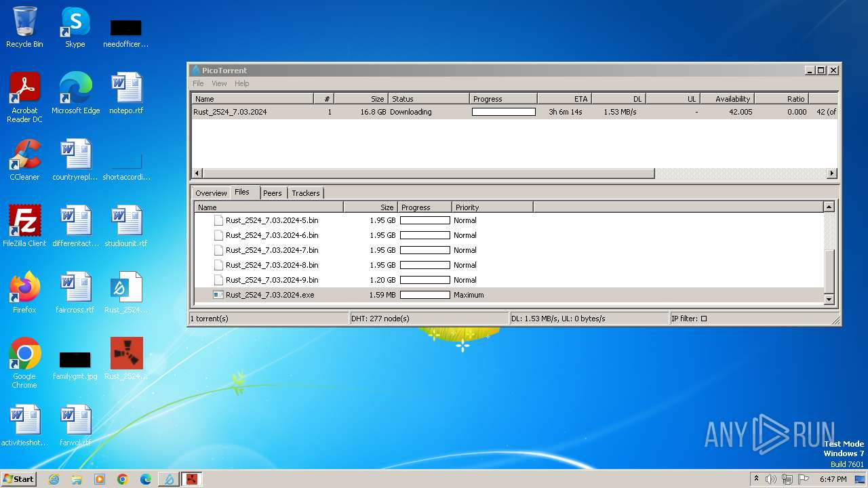Launch CCleaner from the desktop
The image size is (868, 488).
(x=24, y=160)
